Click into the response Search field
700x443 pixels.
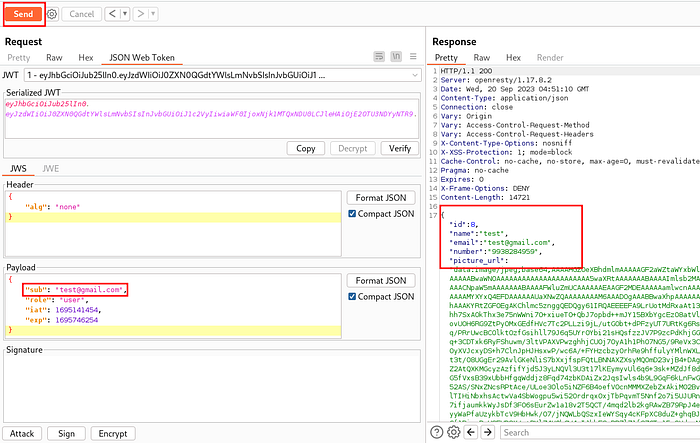[600, 432]
